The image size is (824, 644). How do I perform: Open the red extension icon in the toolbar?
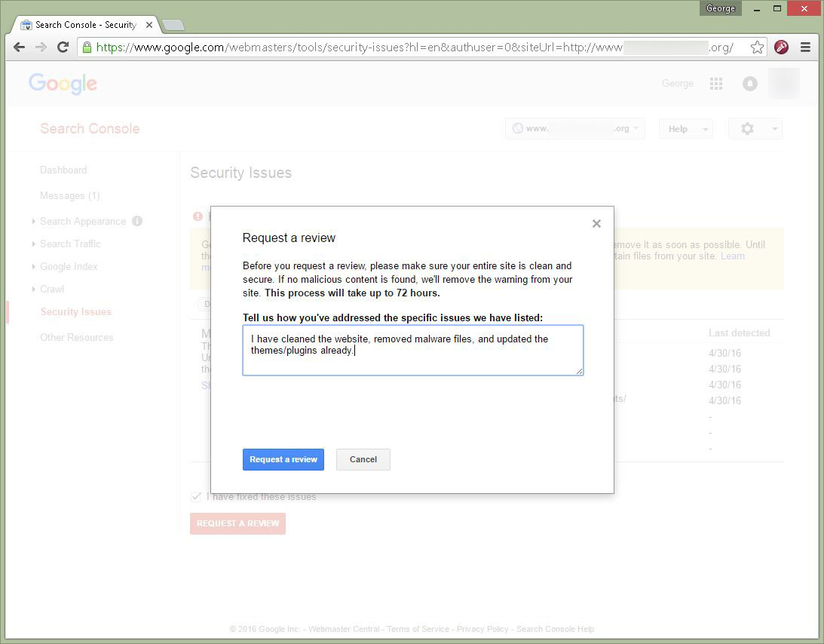[782, 48]
